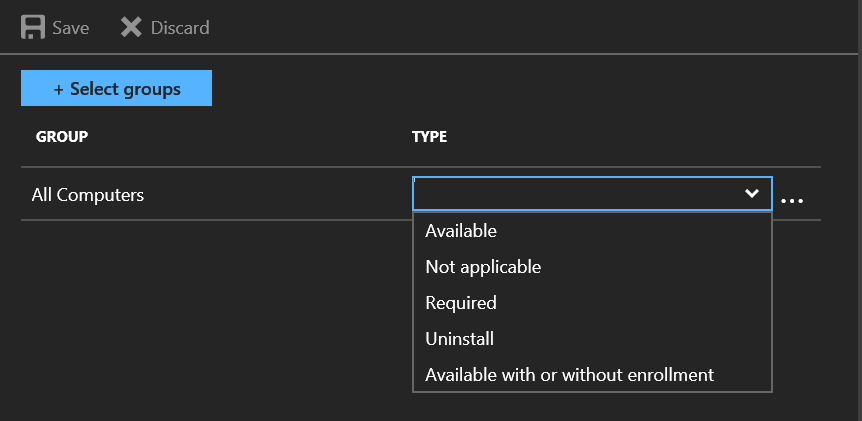Click empty toolbar space right of Discard
Screen dimensions: 862x421
point(500,27)
